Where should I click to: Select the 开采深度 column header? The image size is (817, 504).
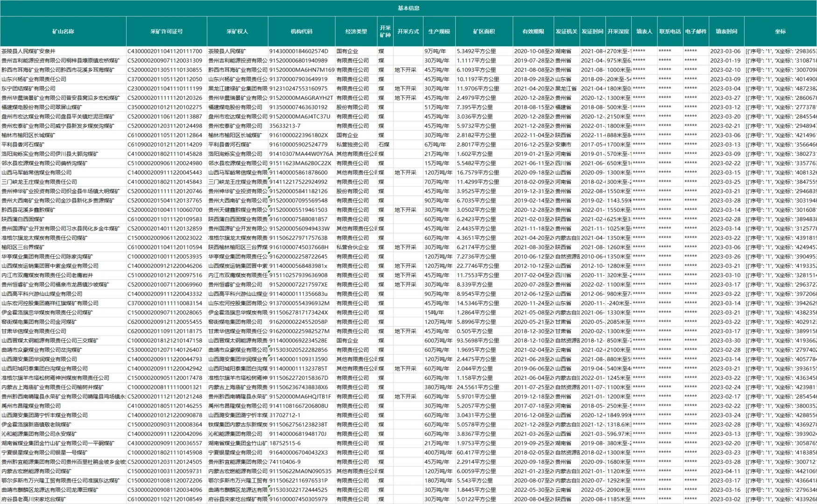coord(619,31)
